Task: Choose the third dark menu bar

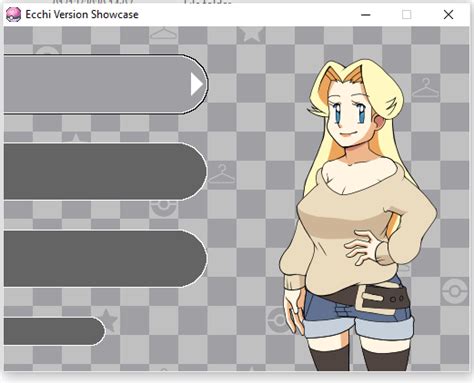Action: tap(105, 258)
